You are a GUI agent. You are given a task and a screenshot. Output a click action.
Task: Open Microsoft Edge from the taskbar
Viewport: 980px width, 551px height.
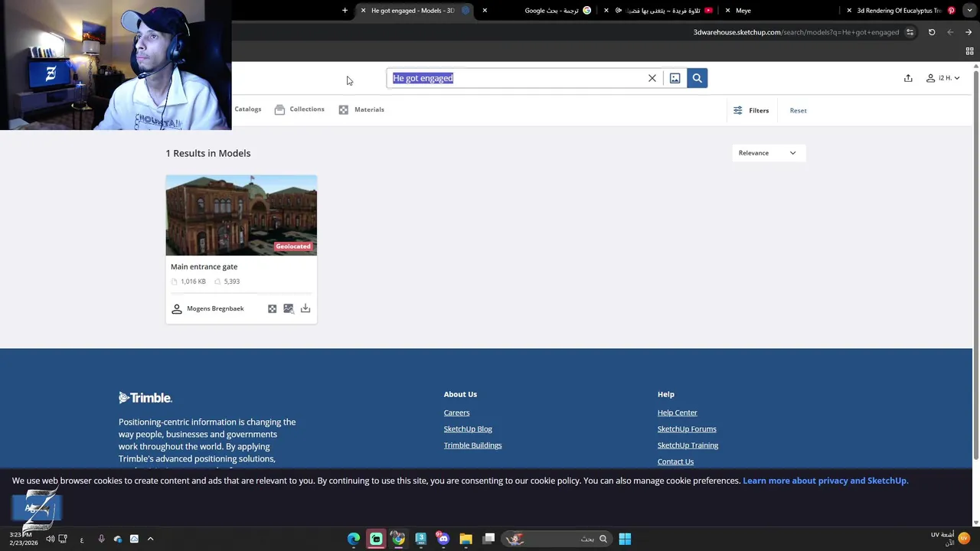click(354, 539)
